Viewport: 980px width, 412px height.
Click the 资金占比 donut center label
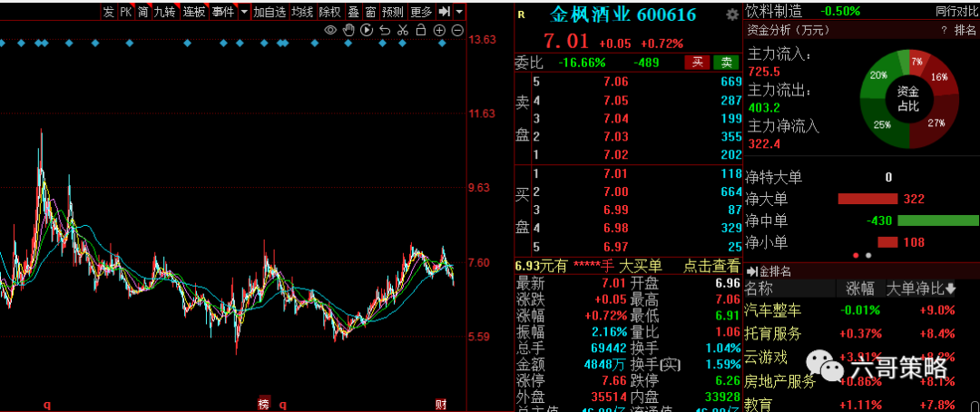click(909, 100)
